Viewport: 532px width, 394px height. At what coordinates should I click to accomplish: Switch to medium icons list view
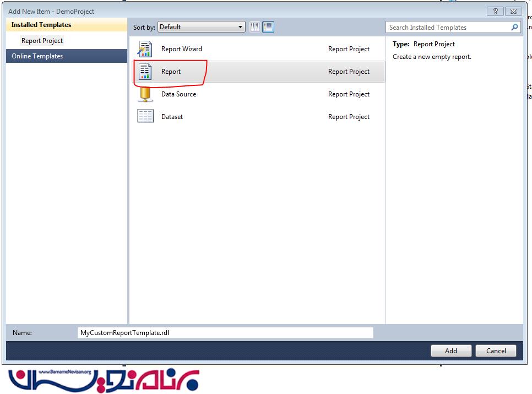click(x=268, y=27)
